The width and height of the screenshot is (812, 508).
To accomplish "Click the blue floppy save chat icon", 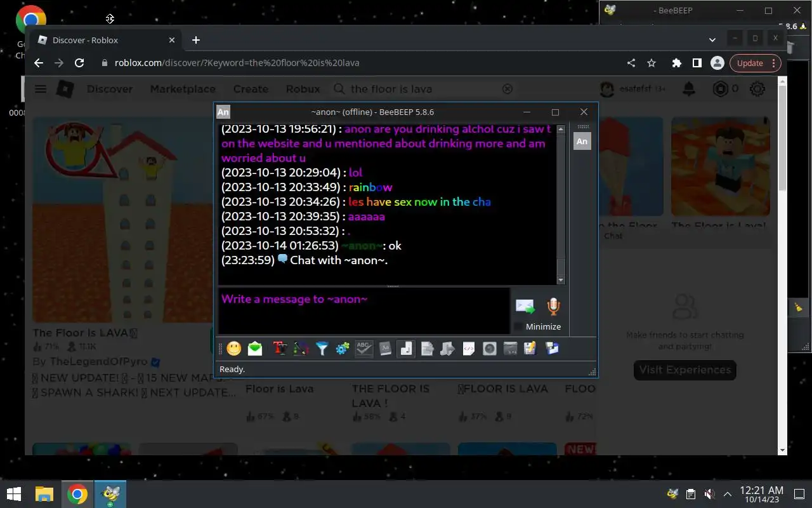I will pos(552,349).
